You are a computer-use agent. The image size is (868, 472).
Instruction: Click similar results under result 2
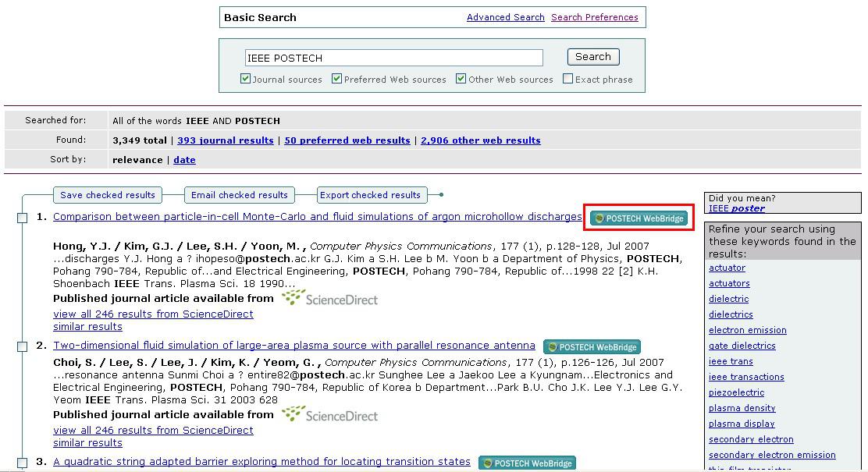click(87, 442)
